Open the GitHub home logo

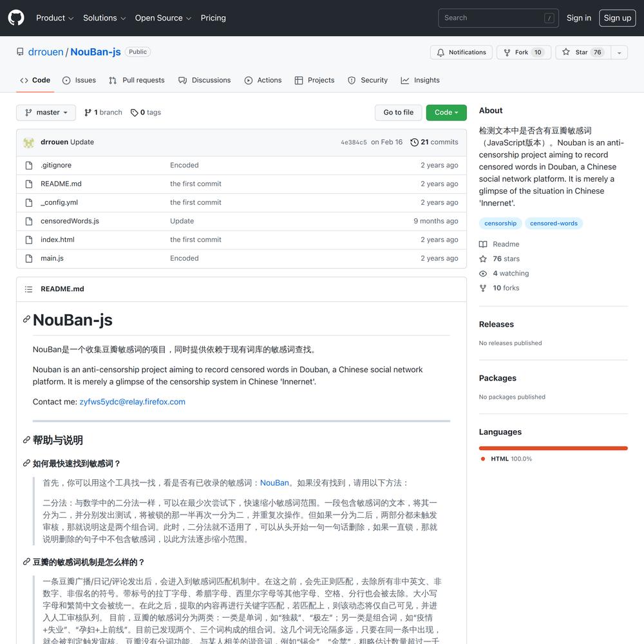pos(16,17)
